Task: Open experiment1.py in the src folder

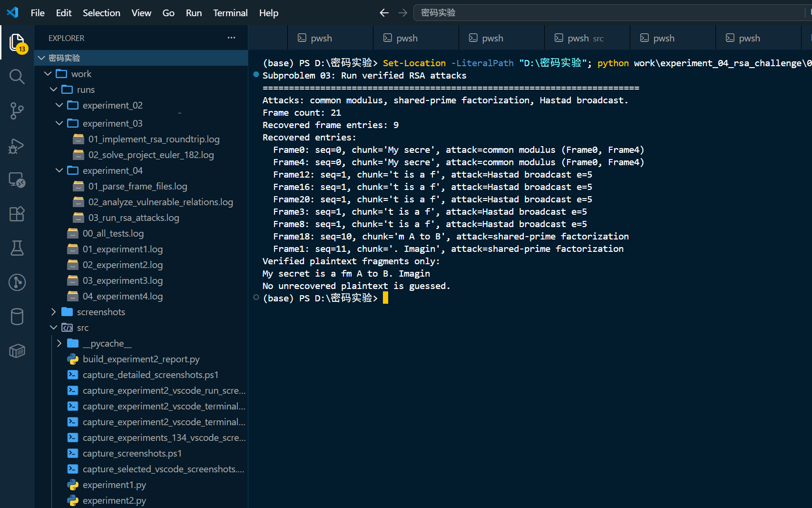Action: (x=114, y=485)
